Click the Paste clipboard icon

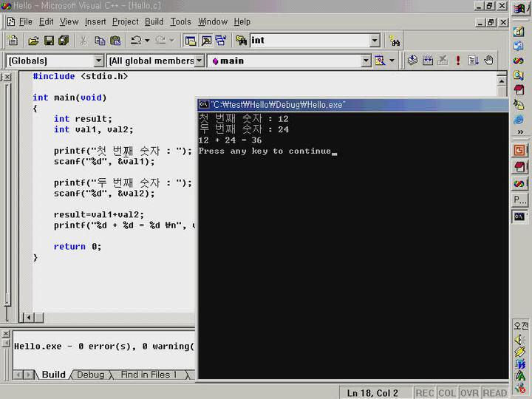(x=115, y=41)
